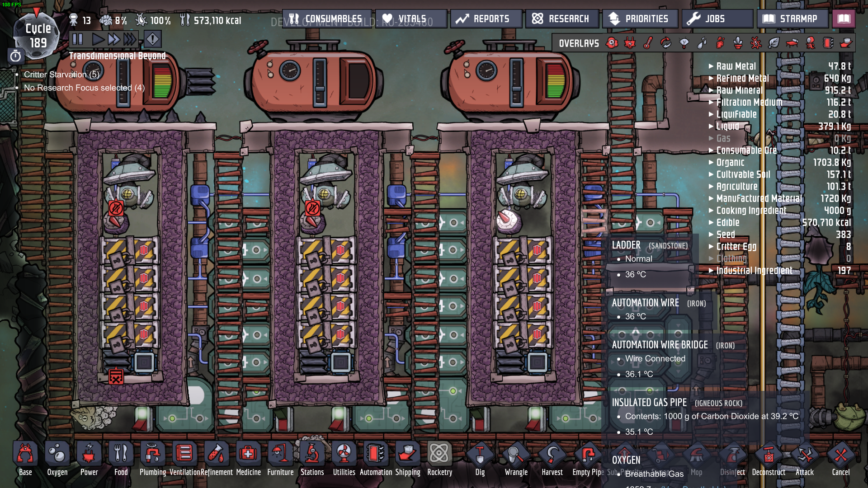Open the Priorities menu

click(x=640, y=19)
